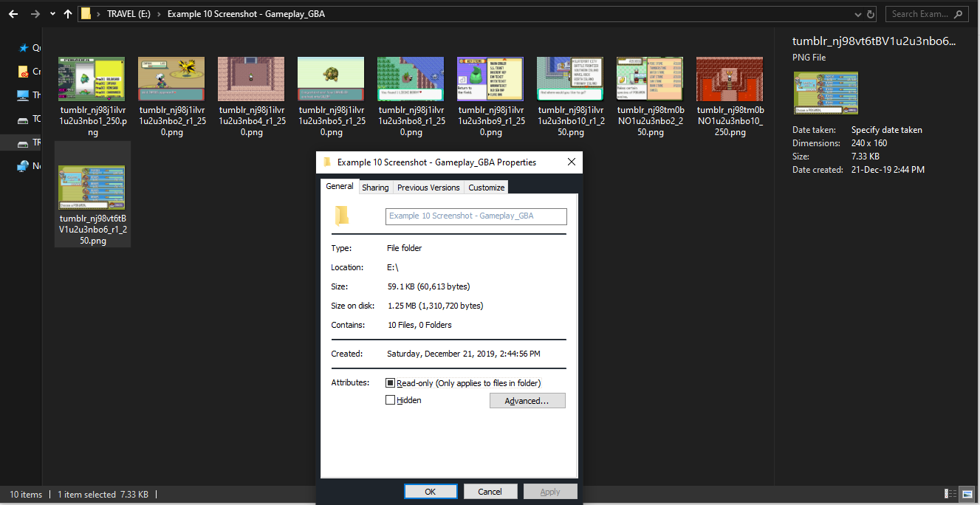
Task: Click the folder icon in Properties dialog
Action: click(x=341, y=216)
